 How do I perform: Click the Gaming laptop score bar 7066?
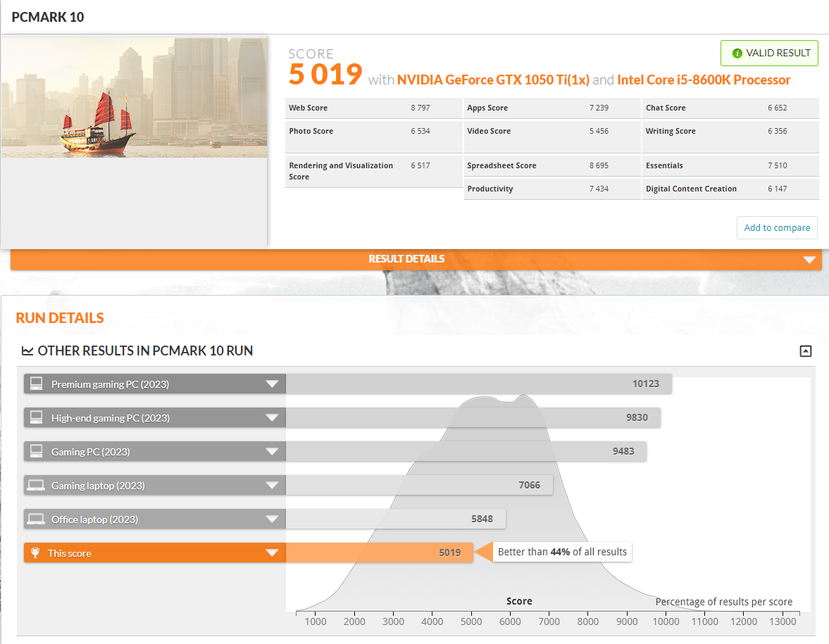[419, 486]
